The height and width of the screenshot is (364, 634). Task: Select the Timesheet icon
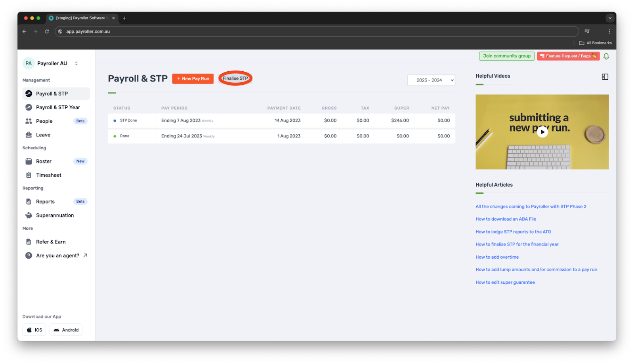pos(28,175)
